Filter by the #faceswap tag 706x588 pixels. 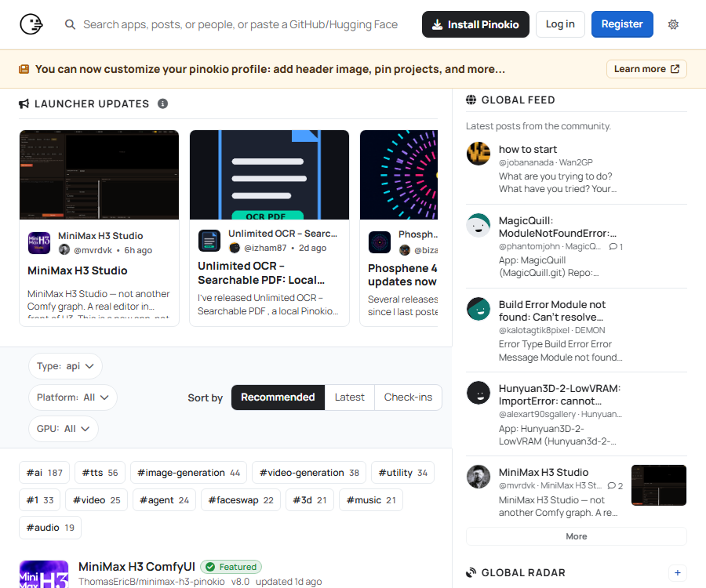(241, 500)
